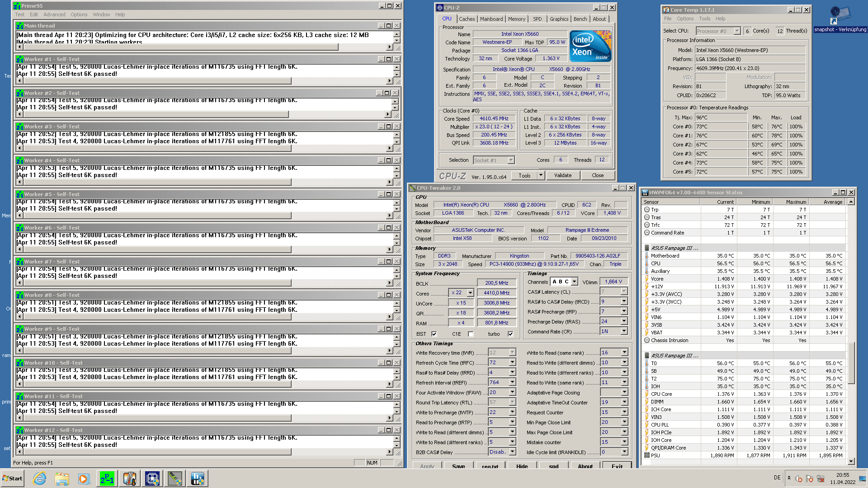Screen dimensions: 868x488
Task: Open Action Center flag tray icon
Action: [809, 479]
